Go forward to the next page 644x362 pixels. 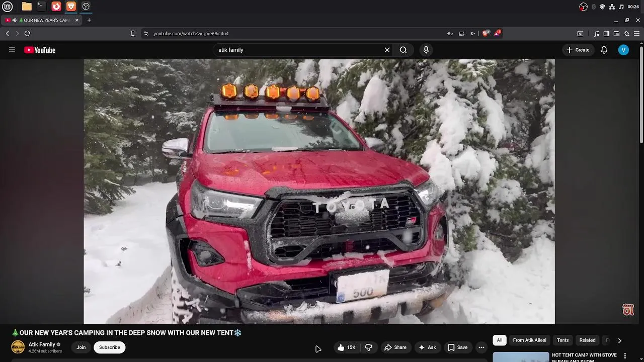point(17,33)
